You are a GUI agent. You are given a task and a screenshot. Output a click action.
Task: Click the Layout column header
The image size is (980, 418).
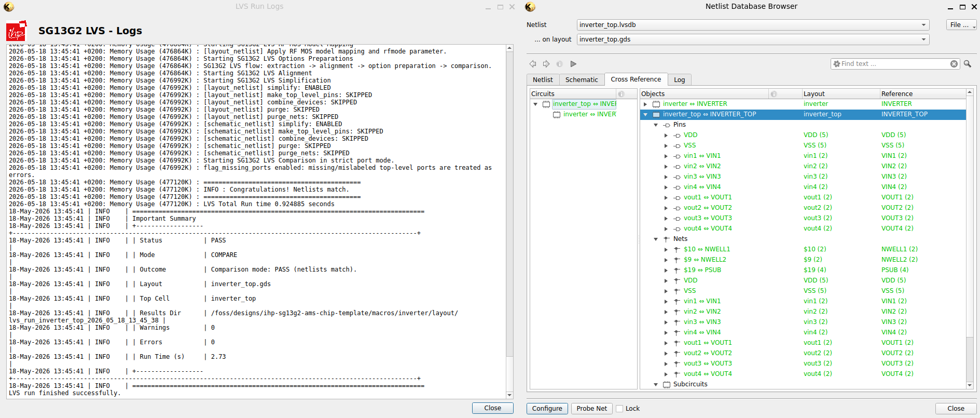(840, 94)
